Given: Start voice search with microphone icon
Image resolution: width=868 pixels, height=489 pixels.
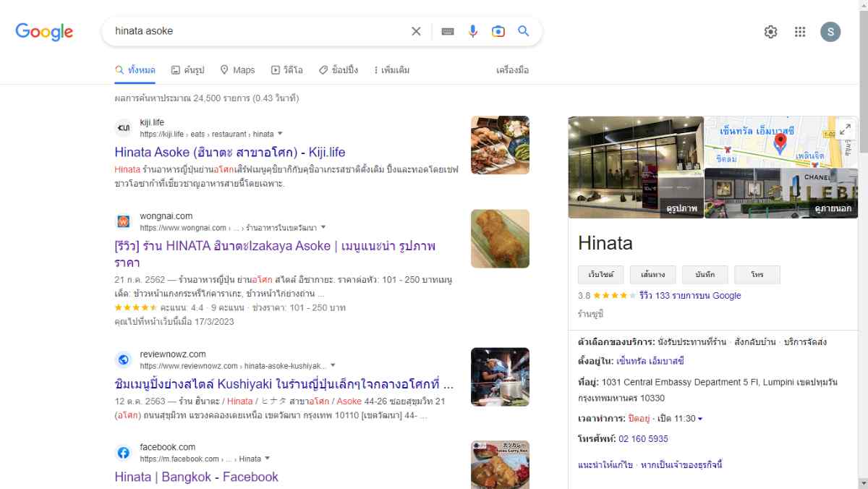Looking at the screenshot, I should 473,31.
